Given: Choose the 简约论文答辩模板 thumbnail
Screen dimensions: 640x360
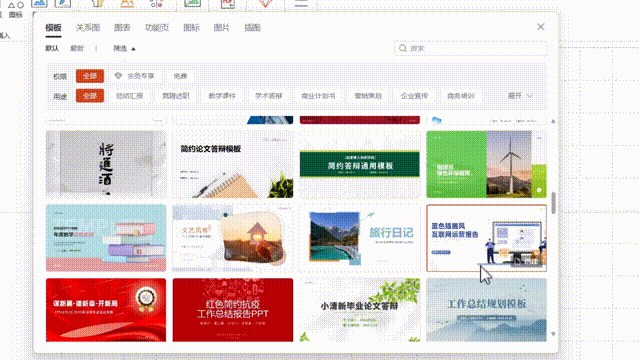Looking at the screenshot, I should [233, 164].
